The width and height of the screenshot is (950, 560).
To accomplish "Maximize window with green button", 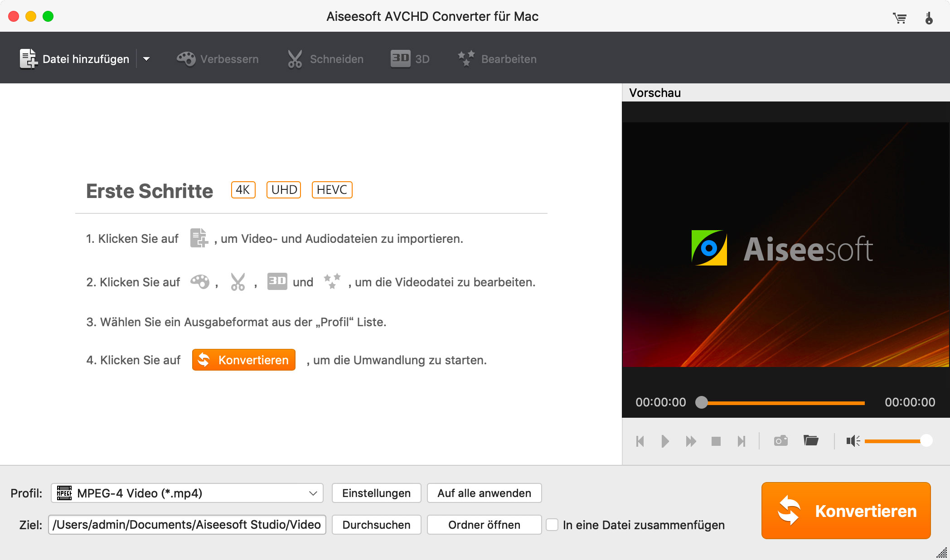I will (x=48, y=16).
